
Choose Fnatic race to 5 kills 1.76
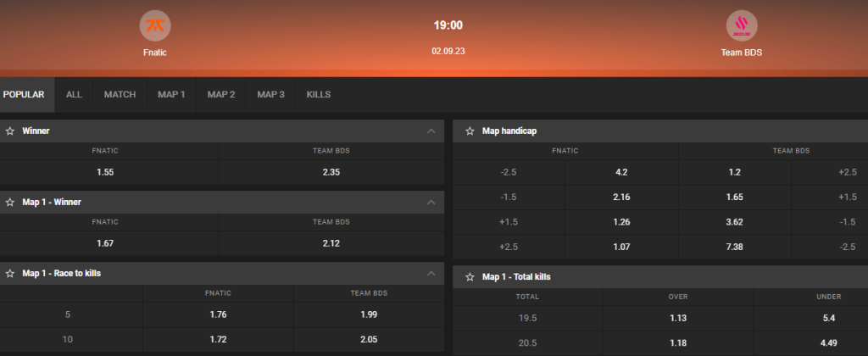pyautogui.click(x=218, y=314)
